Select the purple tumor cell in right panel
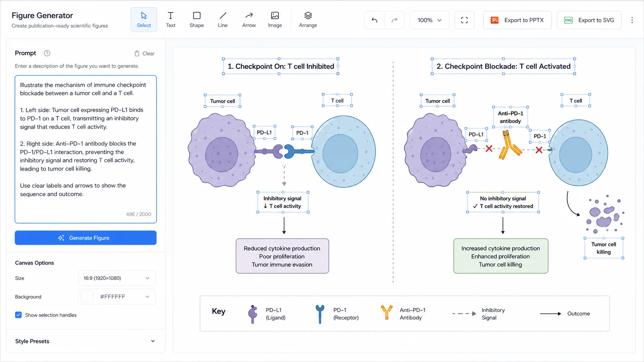This screenshot has height=362, width=644. tap(436, 150)
